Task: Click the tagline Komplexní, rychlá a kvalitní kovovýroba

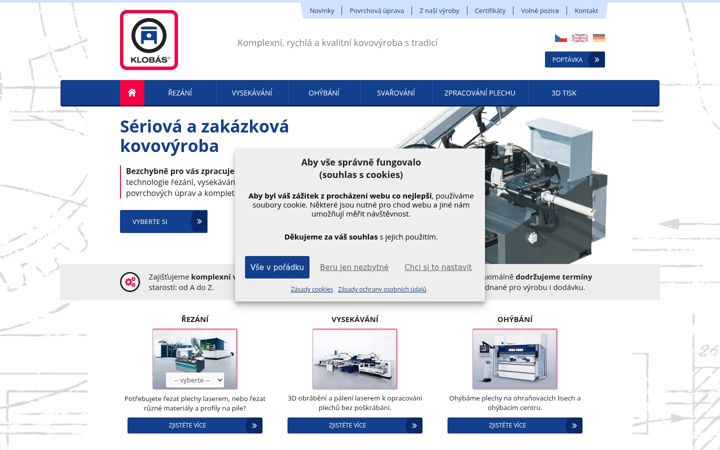Action: [x=338, y=43]
